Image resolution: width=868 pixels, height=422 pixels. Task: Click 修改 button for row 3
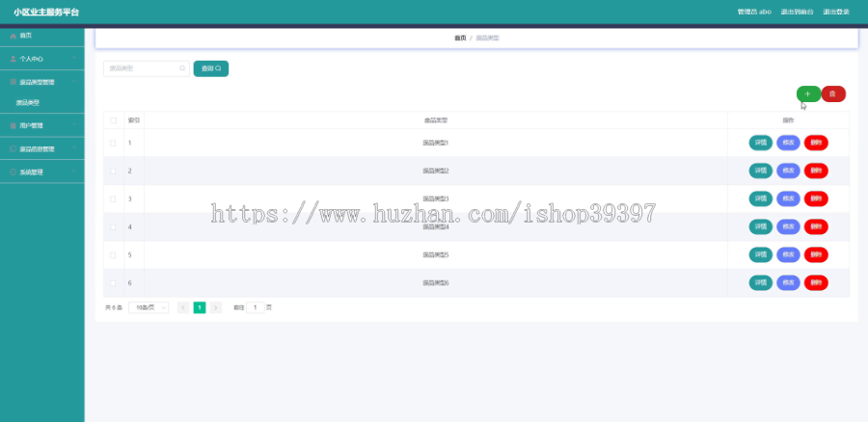788,198
